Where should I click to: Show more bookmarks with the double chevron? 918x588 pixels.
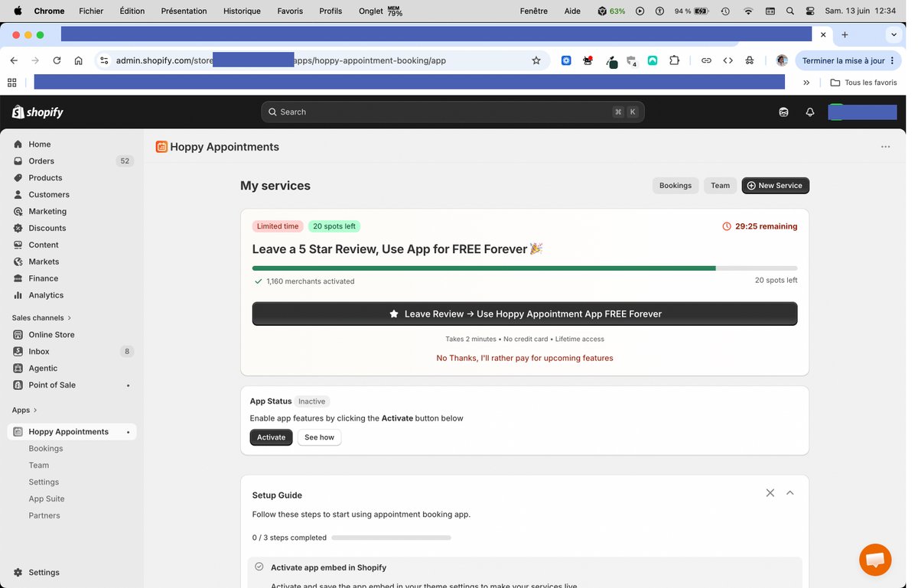(806, 83)
